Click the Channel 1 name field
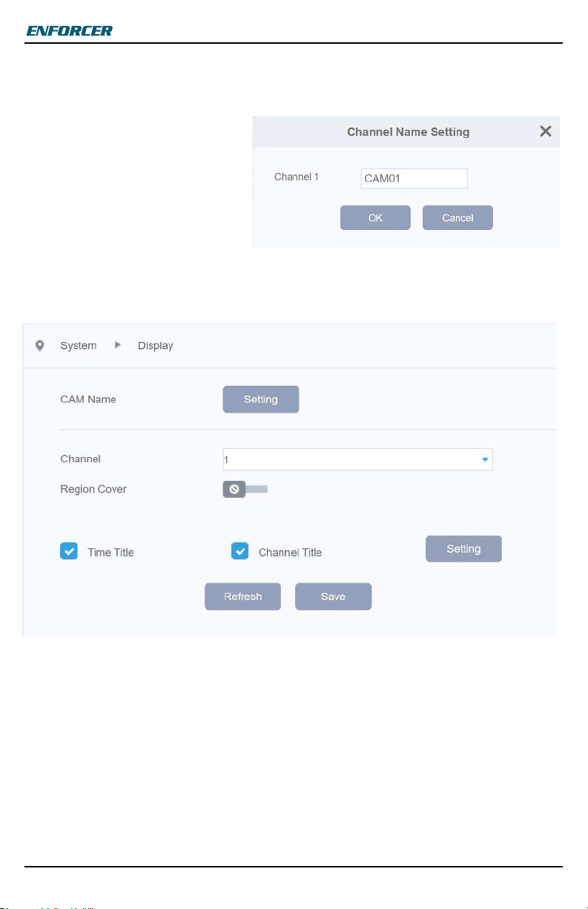This screenshot has width=588, height=909. coord(414,178)
